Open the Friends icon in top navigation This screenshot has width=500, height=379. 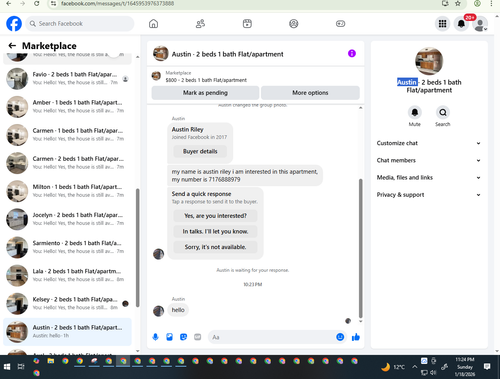pos(200,24)
